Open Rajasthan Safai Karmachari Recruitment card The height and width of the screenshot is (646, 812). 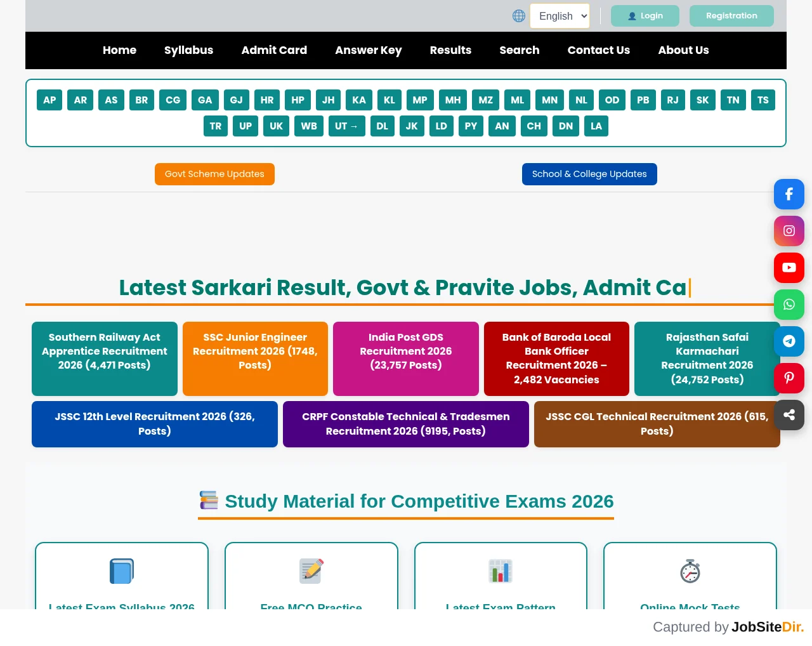pos(707,359)
